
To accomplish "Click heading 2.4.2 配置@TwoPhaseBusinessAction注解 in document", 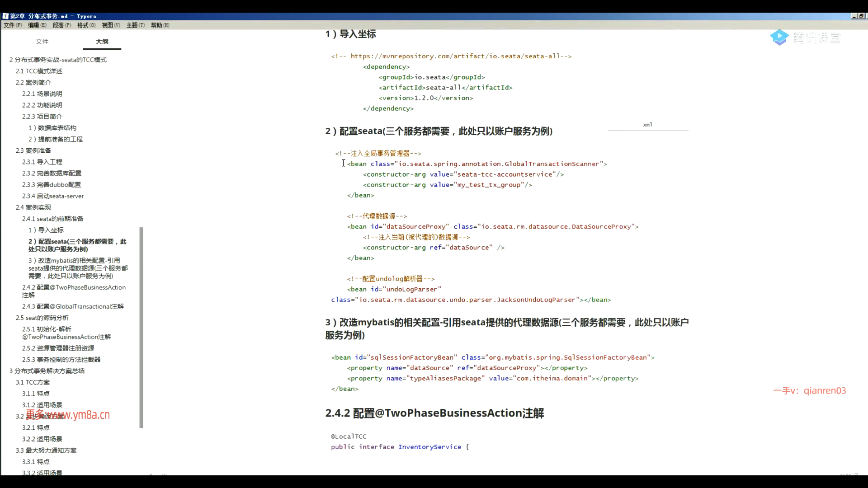I will point(434,413).
